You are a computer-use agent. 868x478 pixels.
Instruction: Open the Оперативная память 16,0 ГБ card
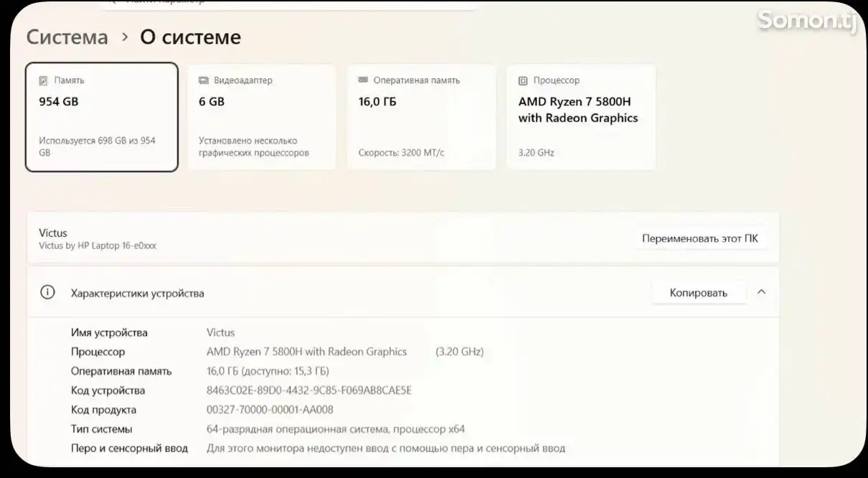pyautogui.click(x=421, y=117)
